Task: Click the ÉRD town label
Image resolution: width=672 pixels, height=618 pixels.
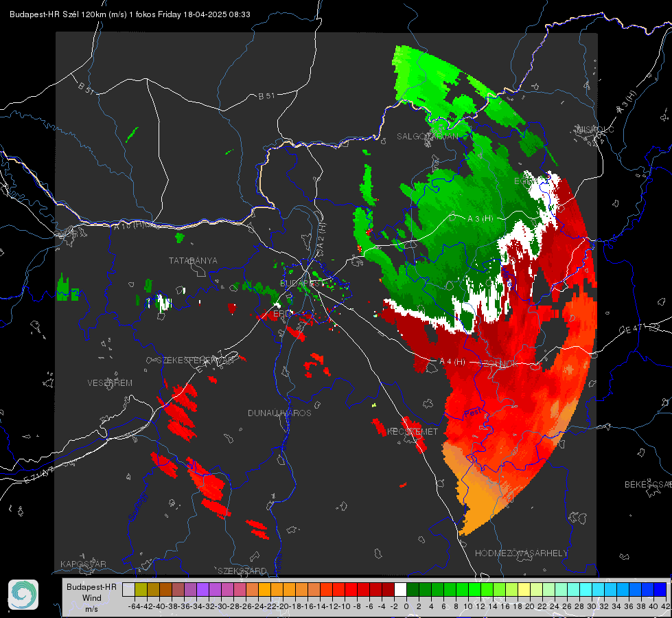Action: [x=281, y=314]
